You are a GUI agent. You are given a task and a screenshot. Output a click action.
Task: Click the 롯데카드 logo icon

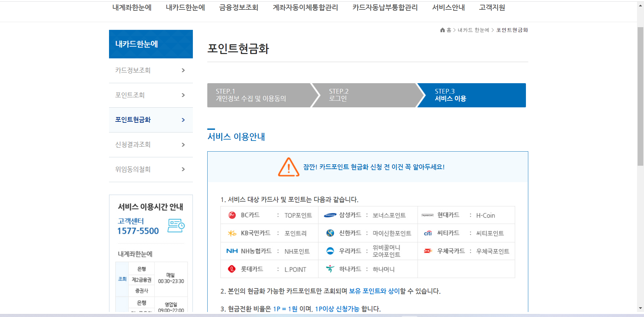tap(232, 269)
